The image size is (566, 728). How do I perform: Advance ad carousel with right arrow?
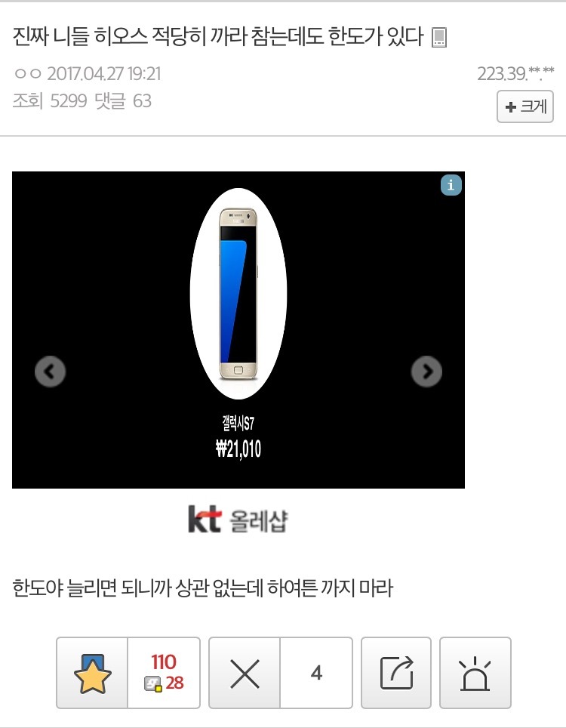pos(426,372)
